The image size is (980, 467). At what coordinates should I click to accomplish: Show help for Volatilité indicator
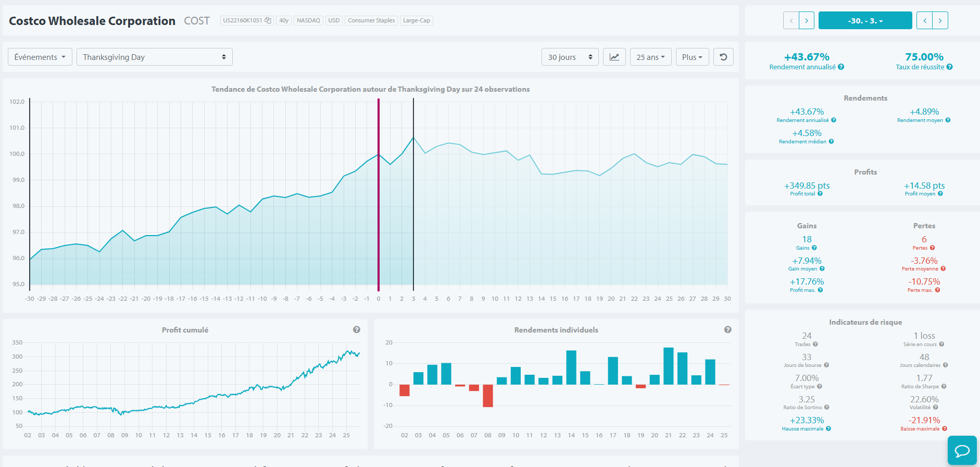point(935,407)
